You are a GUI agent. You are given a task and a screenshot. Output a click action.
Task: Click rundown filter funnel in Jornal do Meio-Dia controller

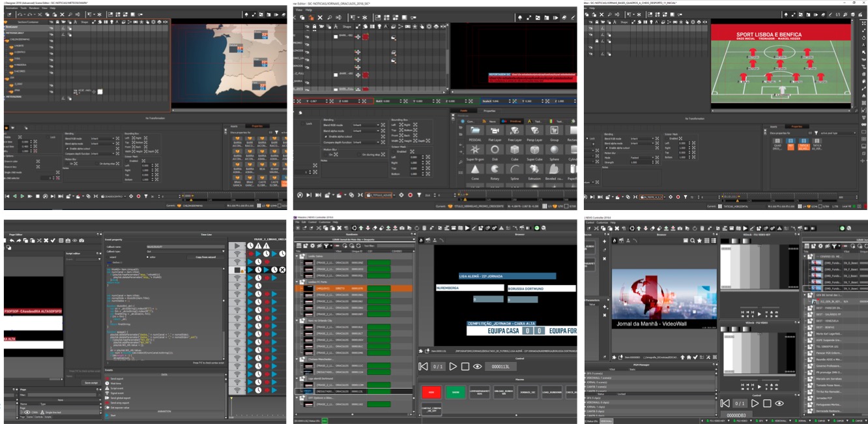pyautogui.click(x=326, y=246)
